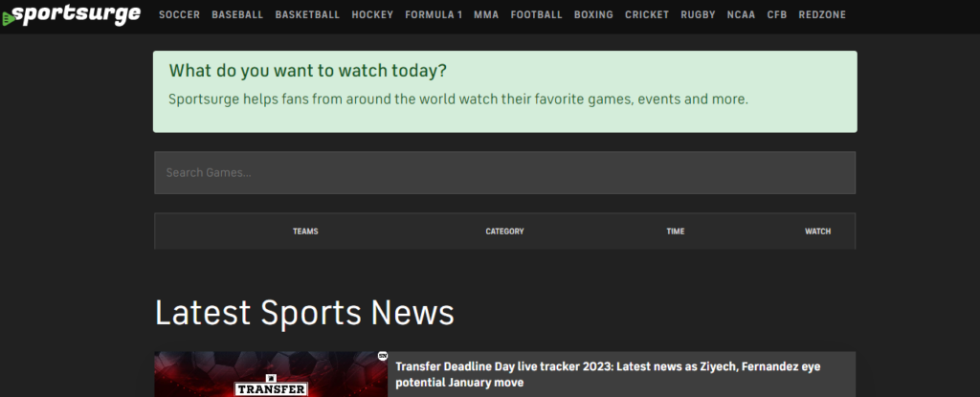Open the Cricket category
Image resolution: width=980 pixels, height=397 pixels.
coord(647,15)
